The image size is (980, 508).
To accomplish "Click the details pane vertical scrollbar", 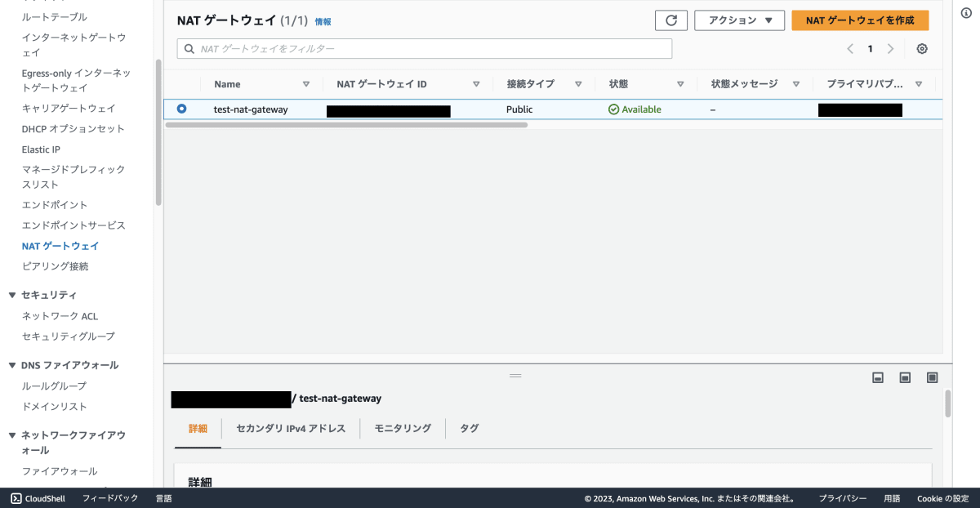I will coord(948,403).
